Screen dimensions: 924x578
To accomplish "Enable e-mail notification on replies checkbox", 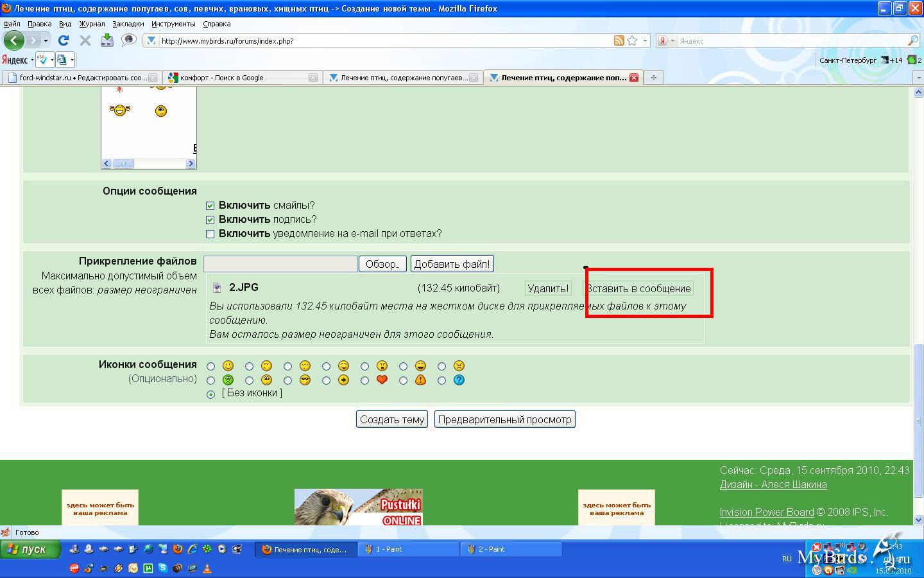I will pos(210,234).
